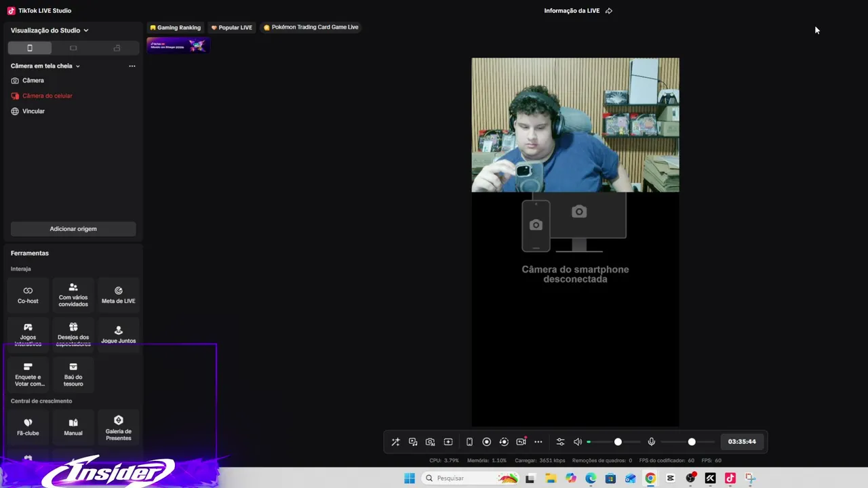Image resolution: width=868 pixels, height=488 pixels.
Task: Expand the Câmera em tela cheia scene dropdown
Action: pyautogui.click(x=45, y=66)
